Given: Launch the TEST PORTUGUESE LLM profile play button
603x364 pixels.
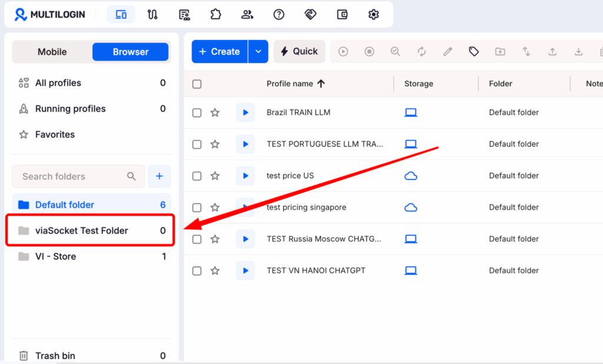Looking at the screenshot, I should pos(246,144).
